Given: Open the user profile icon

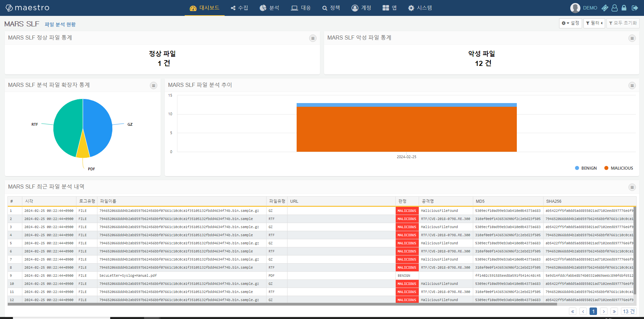Looking at the screenshot, I should pyautogui.click(x=615, y=8).
